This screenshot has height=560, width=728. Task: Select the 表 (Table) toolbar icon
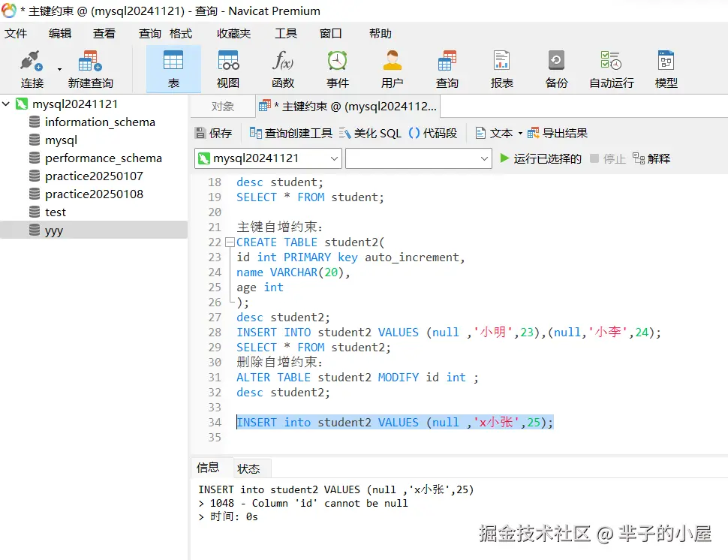click(x=173, y=69)
